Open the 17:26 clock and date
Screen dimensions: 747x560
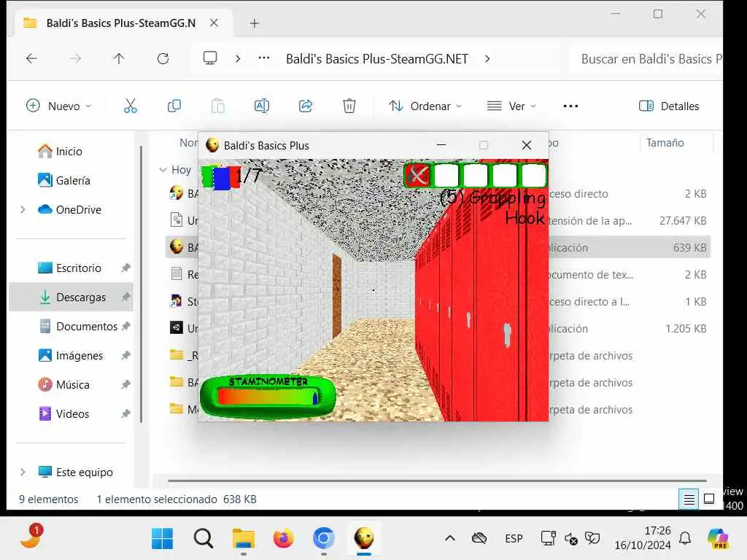(643, 537)
